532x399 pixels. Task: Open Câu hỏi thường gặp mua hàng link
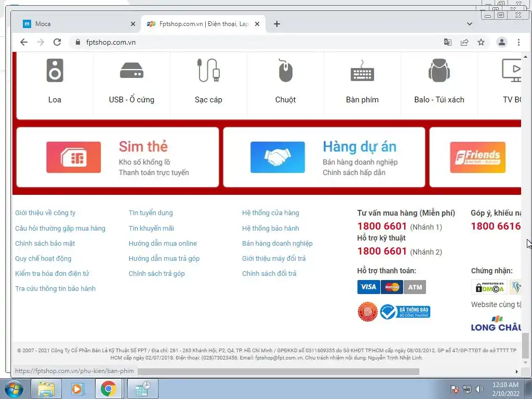tap(60, 229)
